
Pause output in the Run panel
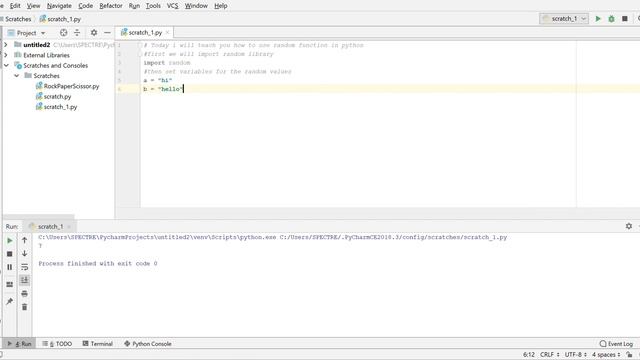click(x=10, y=267)
